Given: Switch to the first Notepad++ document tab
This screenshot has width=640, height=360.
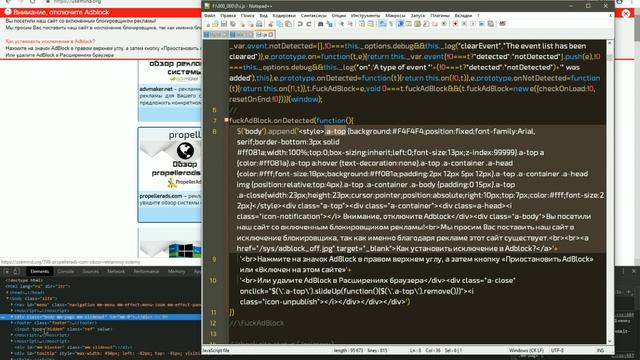Looking at the screenshot, I should coord(215,35).
